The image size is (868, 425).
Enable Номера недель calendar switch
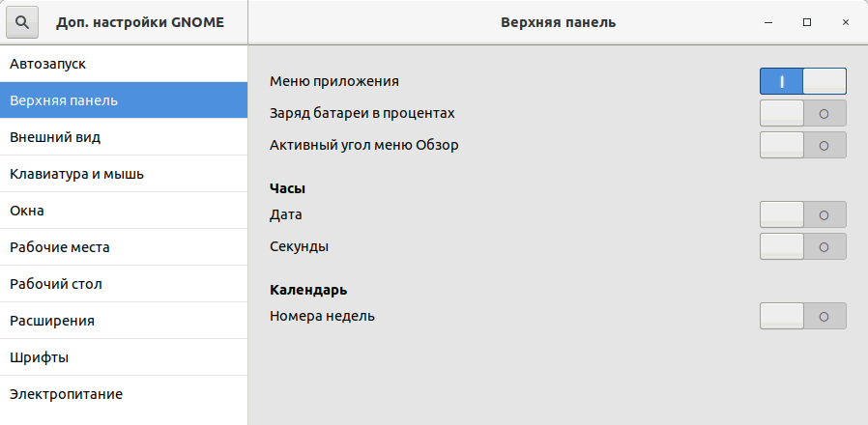click(802, 316)
